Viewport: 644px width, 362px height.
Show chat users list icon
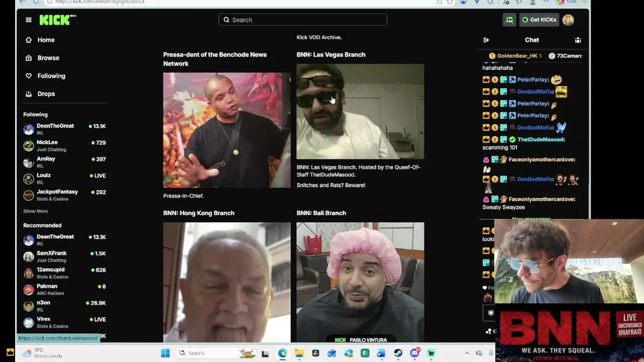[x=578, y=40]
